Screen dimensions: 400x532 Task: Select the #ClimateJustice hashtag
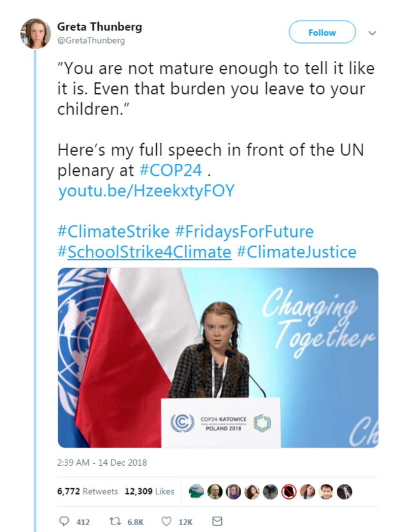[296, 252]
